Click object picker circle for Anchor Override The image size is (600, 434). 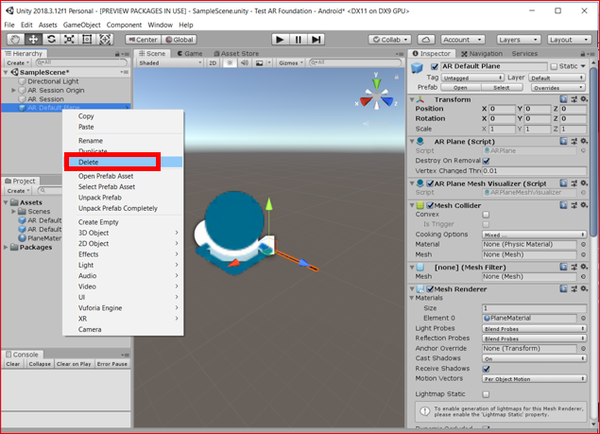coord(583,348)
